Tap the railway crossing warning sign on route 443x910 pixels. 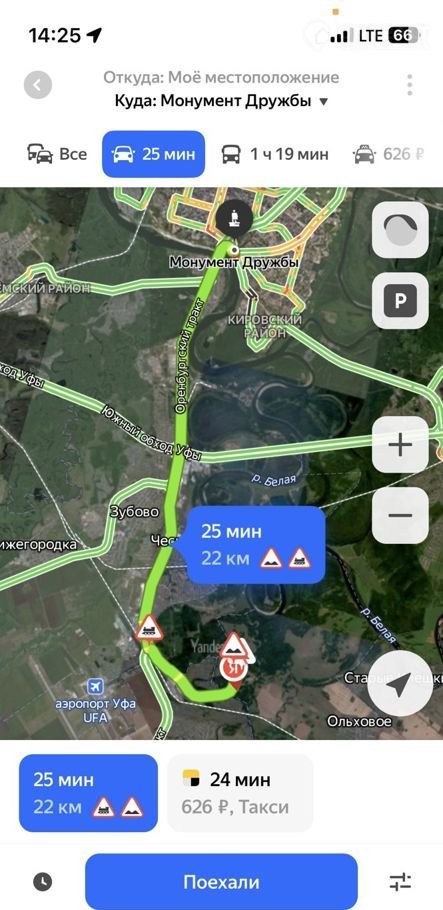(149, 629)
